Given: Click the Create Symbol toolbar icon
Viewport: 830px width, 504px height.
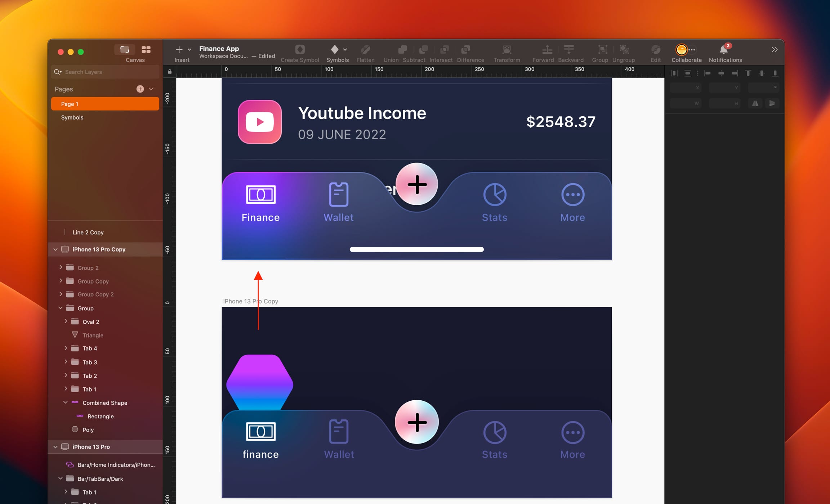Looking at the screenshot, I should point(300,49).
